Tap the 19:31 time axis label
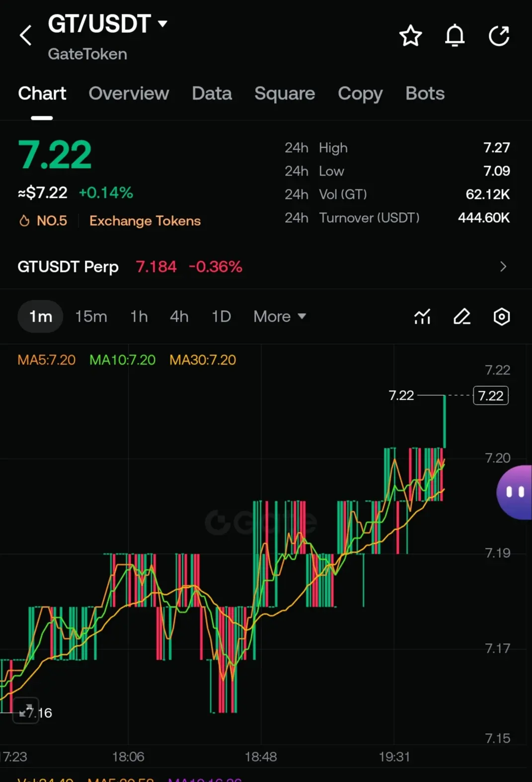The image size is (532, 782). pos(394,757)
